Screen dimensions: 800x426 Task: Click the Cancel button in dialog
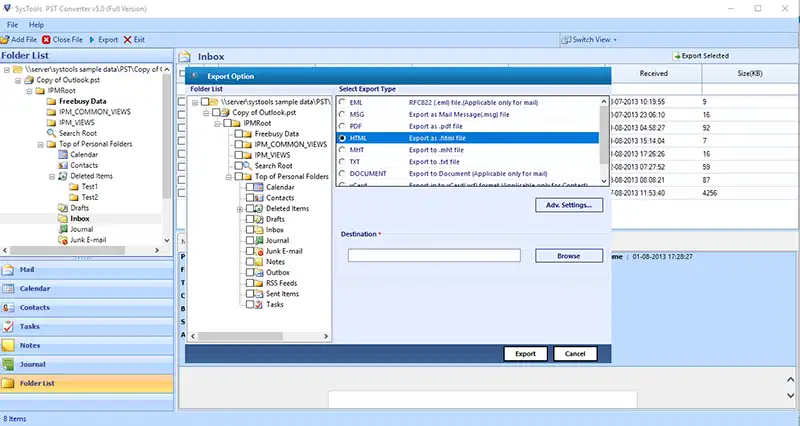(575, 354)
